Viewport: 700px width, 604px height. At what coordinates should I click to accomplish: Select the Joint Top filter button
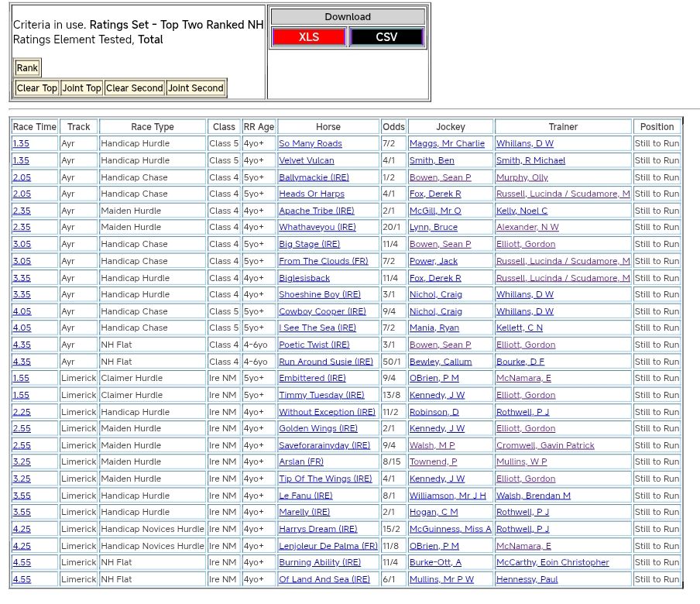click(x=82, y=88)
